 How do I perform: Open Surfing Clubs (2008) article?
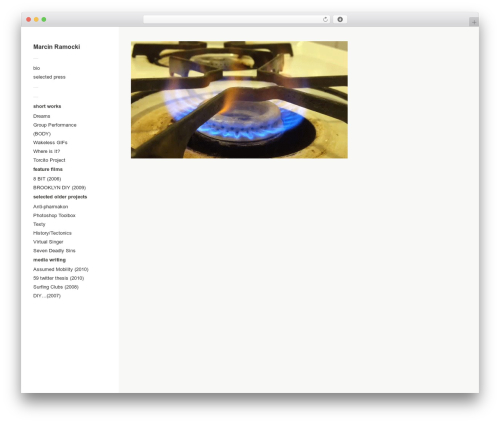(56, 287)
